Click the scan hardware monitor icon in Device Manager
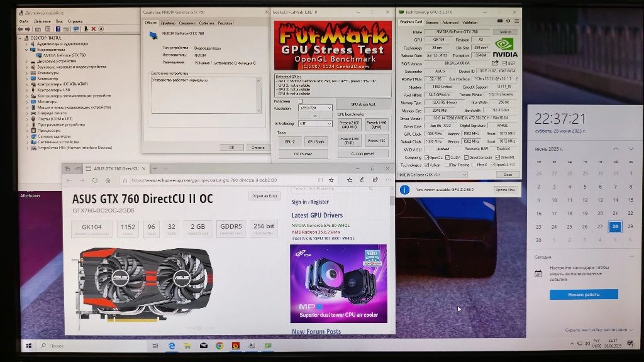 coord(76,29)
